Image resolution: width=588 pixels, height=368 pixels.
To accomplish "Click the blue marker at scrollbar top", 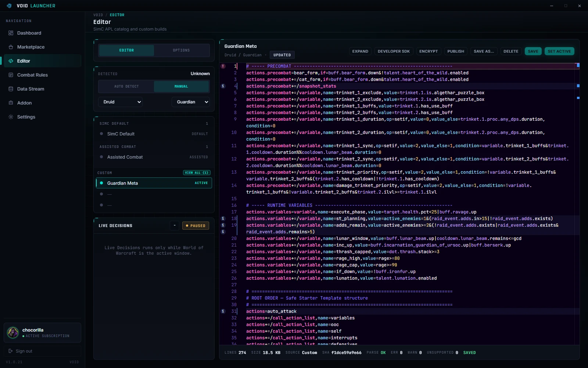I will click(x=578, y=65).
